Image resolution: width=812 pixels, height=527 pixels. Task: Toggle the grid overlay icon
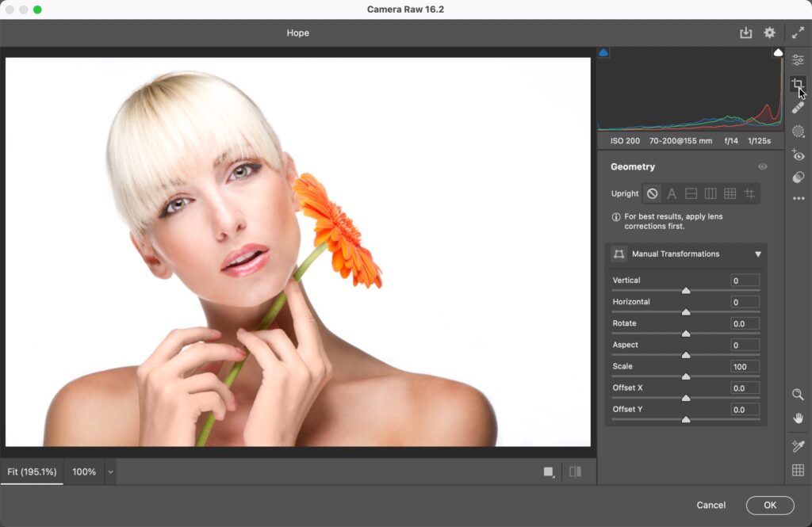pos(798,470)
